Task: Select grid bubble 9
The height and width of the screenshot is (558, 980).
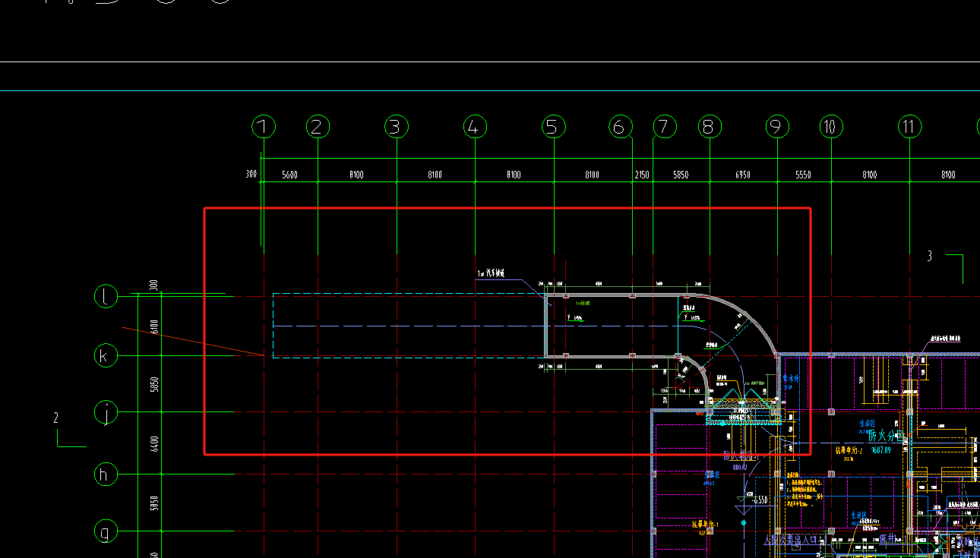Action: [777, 127]
